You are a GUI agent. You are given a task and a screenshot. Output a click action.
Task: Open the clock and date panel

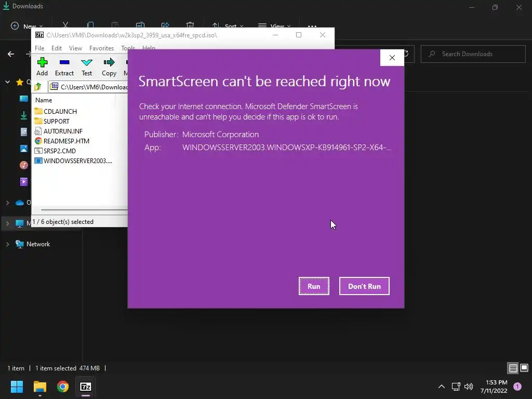(x=494, y=387)
